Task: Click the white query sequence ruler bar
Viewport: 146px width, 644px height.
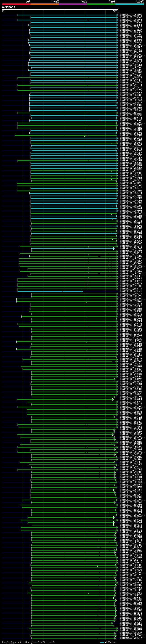Action: point(60,10)
